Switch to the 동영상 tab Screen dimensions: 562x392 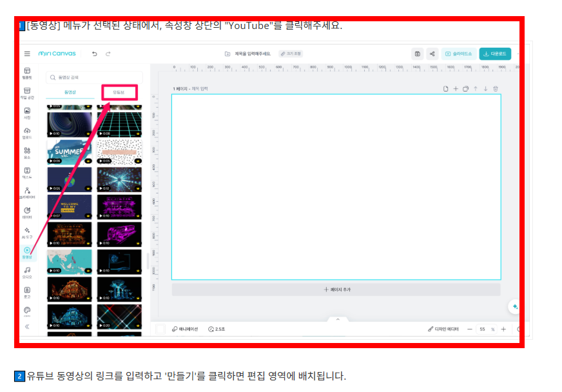[69, 92]
